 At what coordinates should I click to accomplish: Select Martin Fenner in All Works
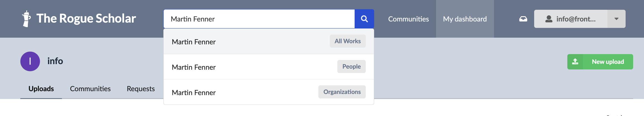tap(269, 41)
